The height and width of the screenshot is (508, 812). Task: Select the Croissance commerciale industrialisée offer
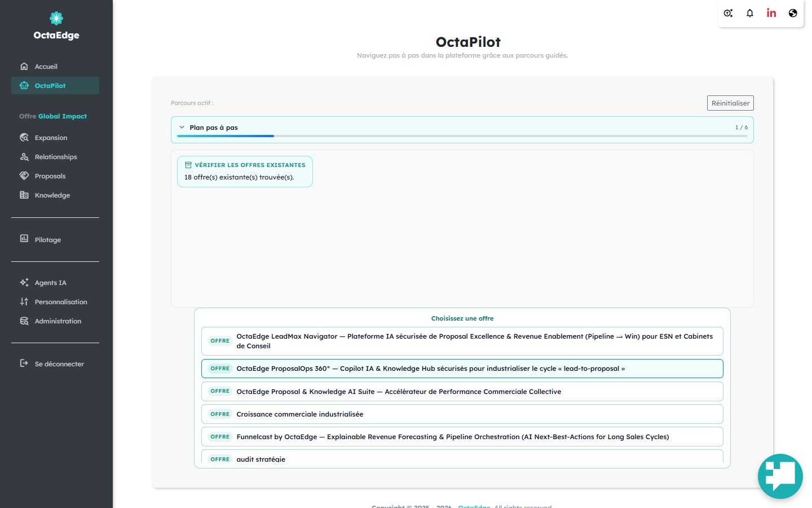(x=462, y=414)
